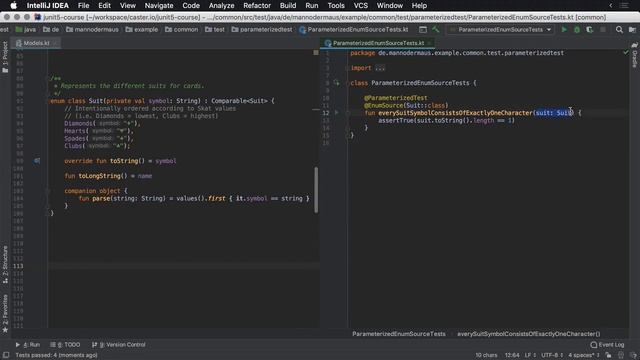This screenshot has width=640, height=360.
Task: Open the Refactor menu
Action: [x=257, y=6]
